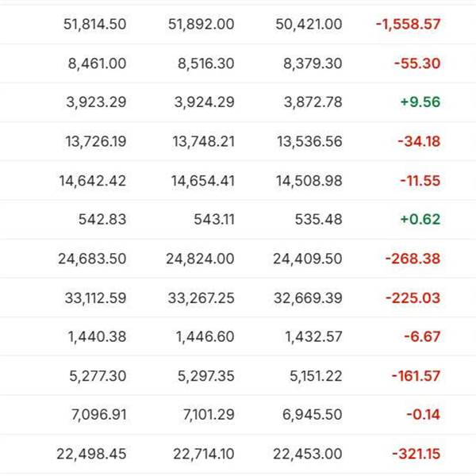Select the 3,872.78 cell
The height and width of the screenshot is (476, 476).
pyautogui.click(x=313, y=102)
